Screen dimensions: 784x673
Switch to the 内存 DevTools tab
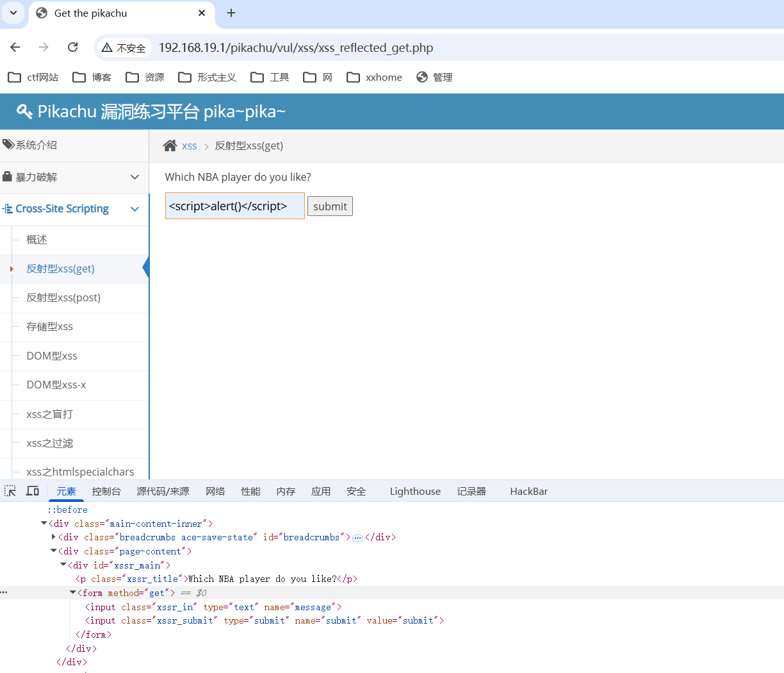pyautogui.click(x=286, y=492)
